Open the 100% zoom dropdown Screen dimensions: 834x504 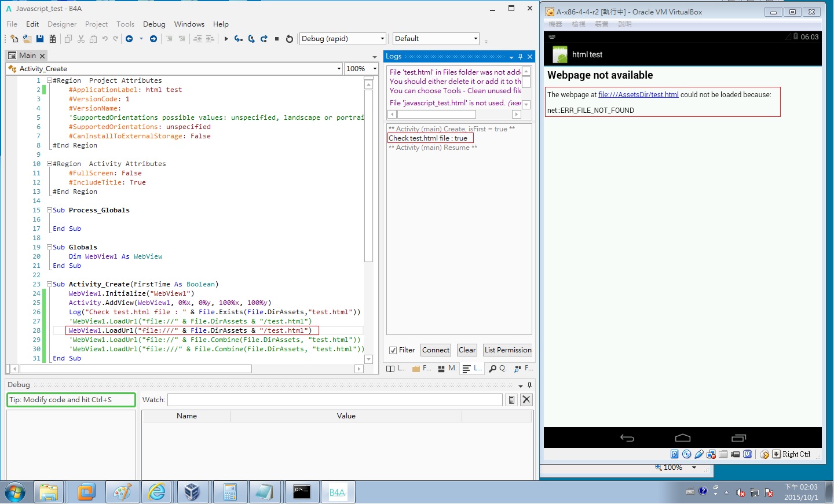coord(375,69)
